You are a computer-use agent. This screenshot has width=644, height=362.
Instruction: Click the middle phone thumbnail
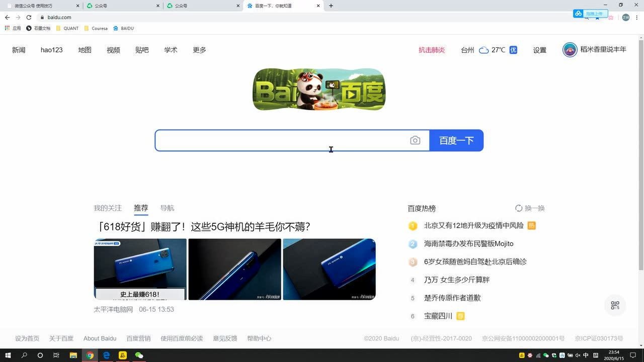point(234,269)
